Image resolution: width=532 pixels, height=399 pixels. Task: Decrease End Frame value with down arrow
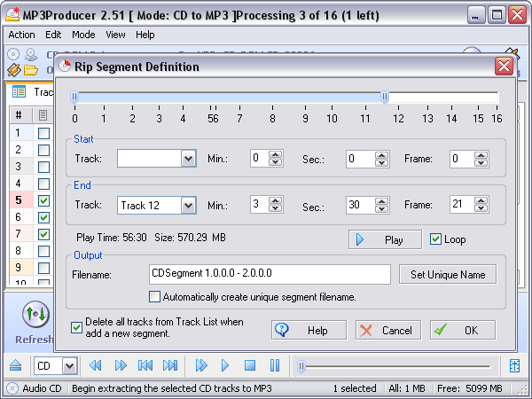(x=481, y=208)
